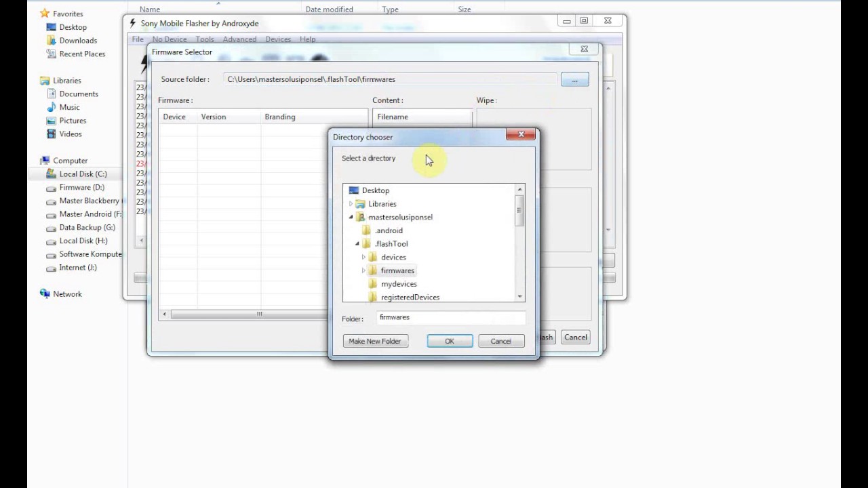
Task: Open Desktop in Explorer Favorites
Action: [x=73, y=27]
